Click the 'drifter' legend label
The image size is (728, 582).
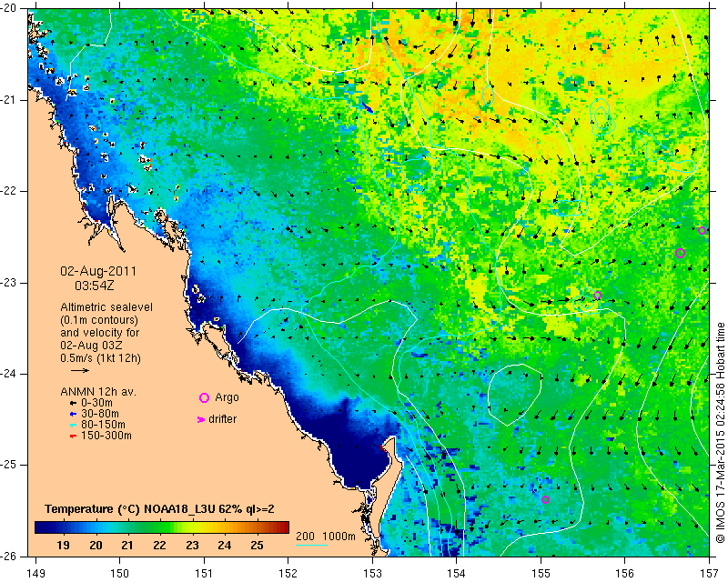click(x=222, y=419)
